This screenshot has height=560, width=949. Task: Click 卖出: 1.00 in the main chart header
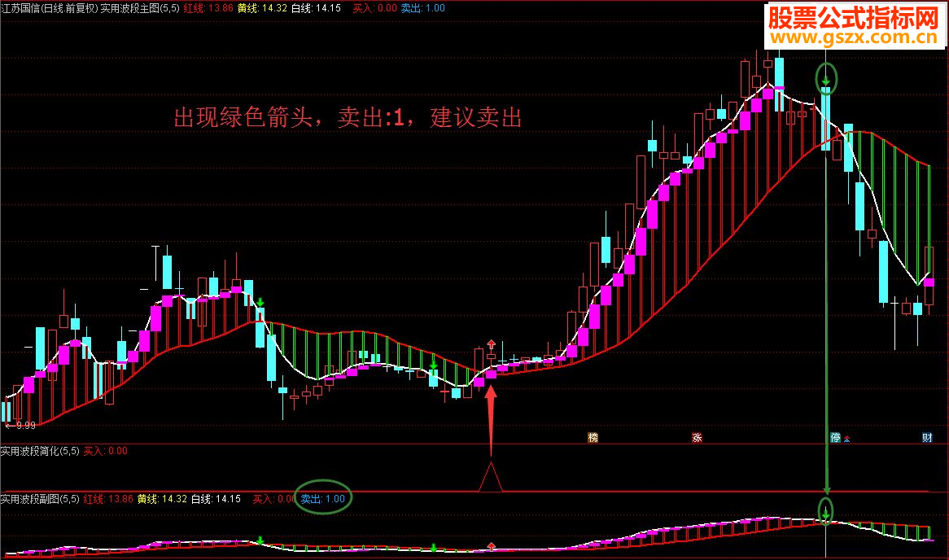click(x=423, y=8)
